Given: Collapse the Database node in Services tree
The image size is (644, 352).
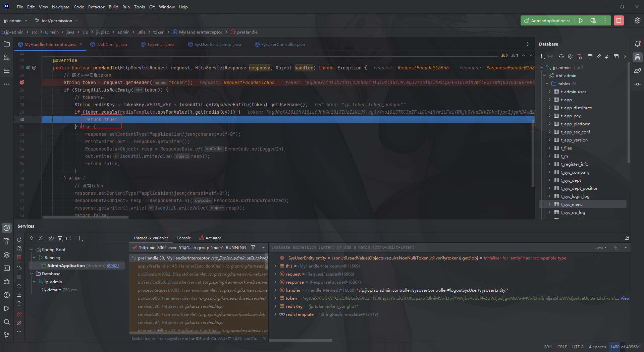Looking at the screenshot, I should pyautogui.click(x=32, y=274).
